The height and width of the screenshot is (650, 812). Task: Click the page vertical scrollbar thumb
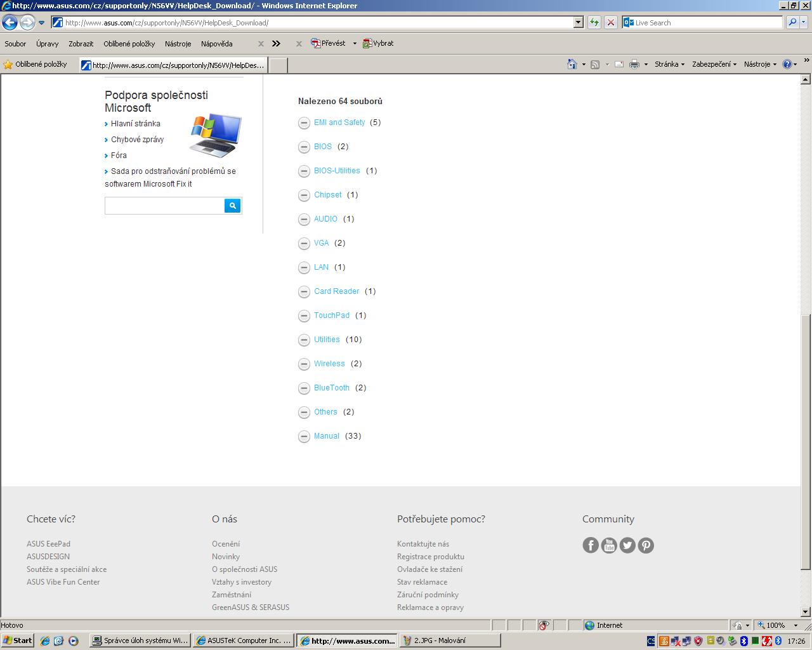coord(806,441)
